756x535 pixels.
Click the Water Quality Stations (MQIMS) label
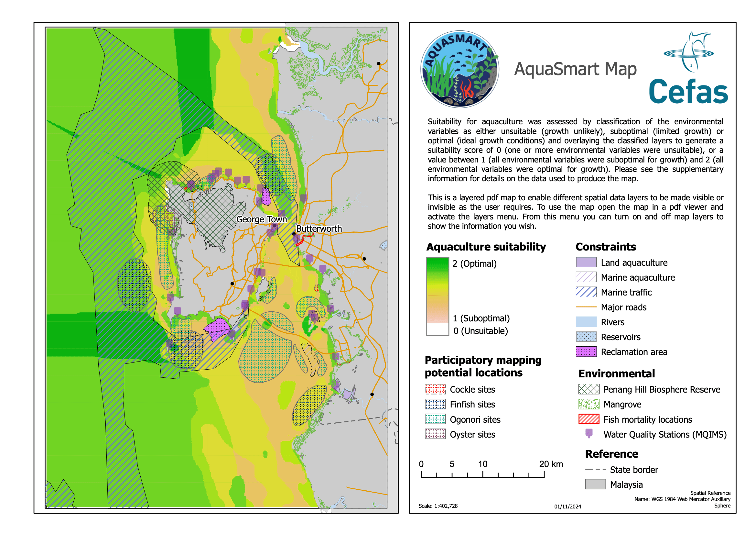point(665,434)
